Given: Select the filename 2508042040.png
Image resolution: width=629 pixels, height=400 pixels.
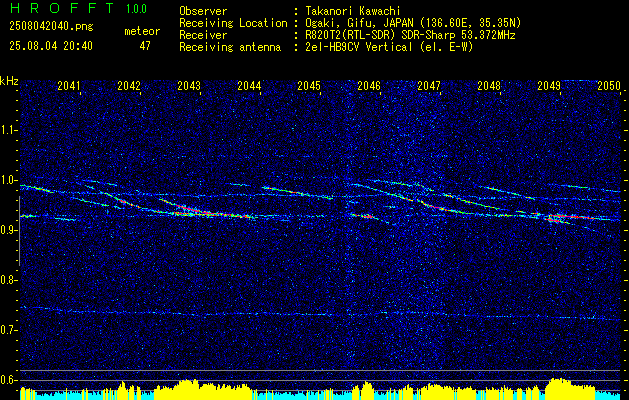Looking at the screenshot, I should coord(51,26).
